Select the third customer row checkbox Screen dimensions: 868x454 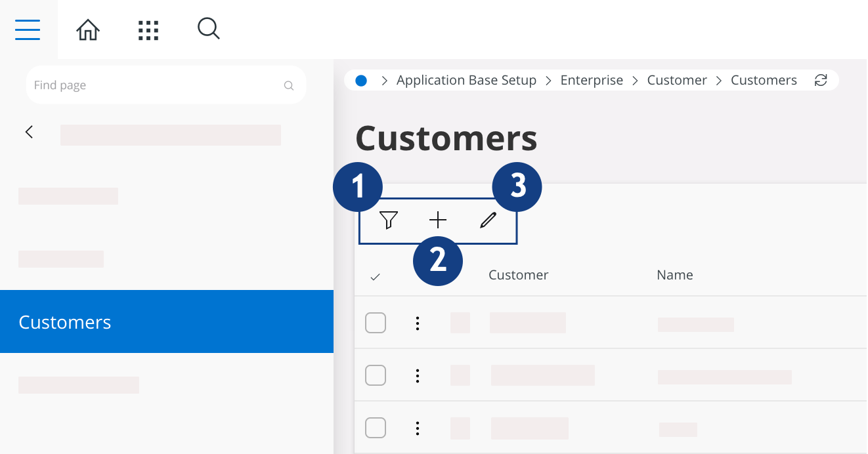376,428
